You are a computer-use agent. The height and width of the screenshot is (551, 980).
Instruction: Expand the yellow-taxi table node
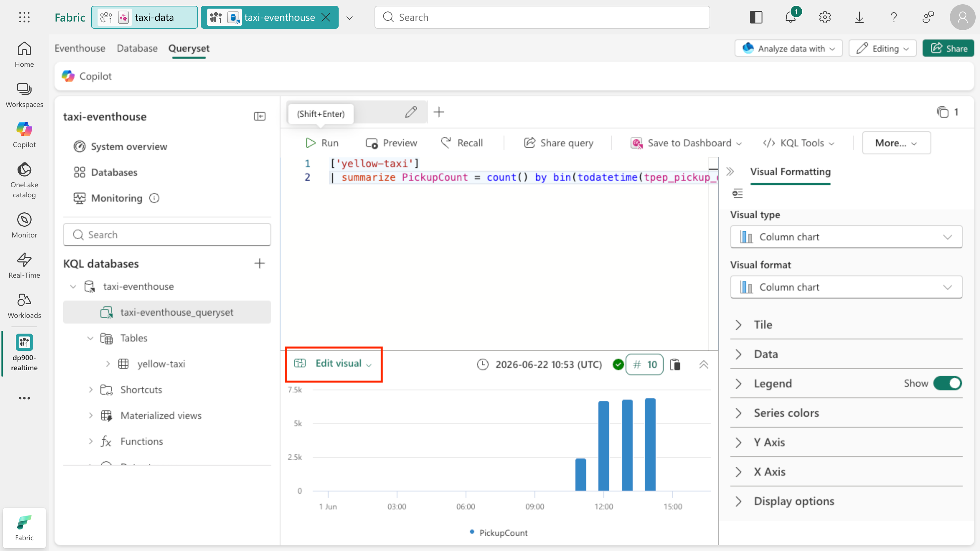(x=108, y=364)
